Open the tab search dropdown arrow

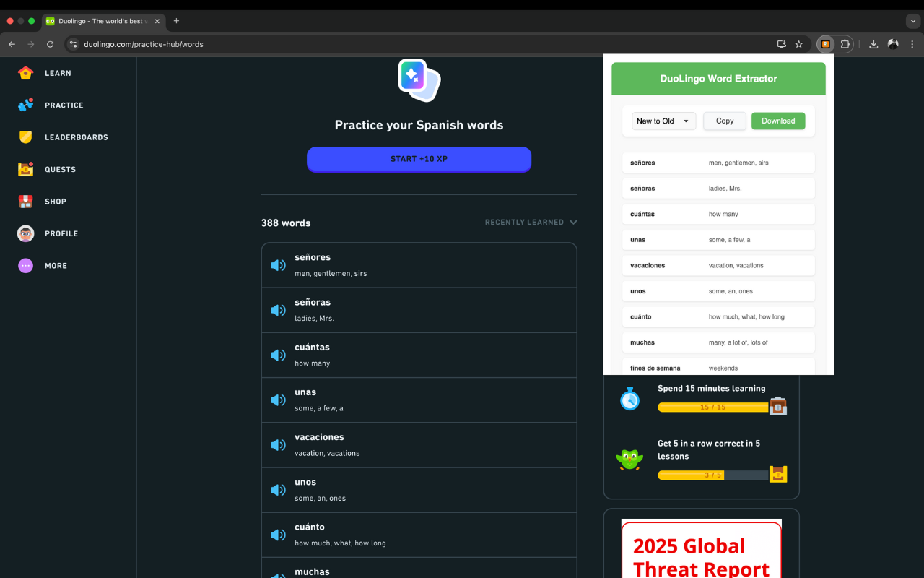(x=912, y=21)
